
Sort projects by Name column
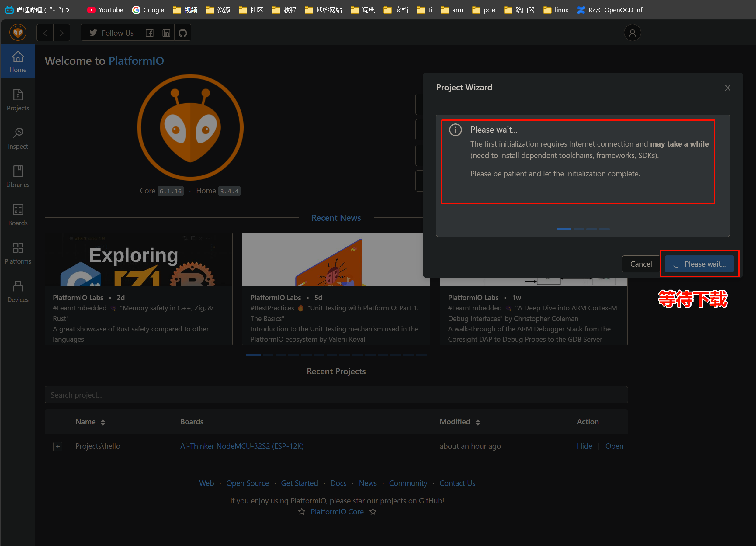pos(103,422)
